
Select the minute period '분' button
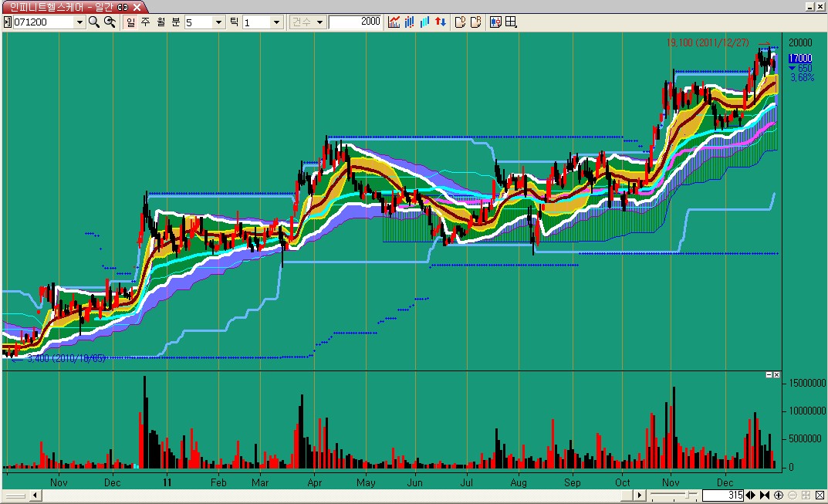[176, 22]
